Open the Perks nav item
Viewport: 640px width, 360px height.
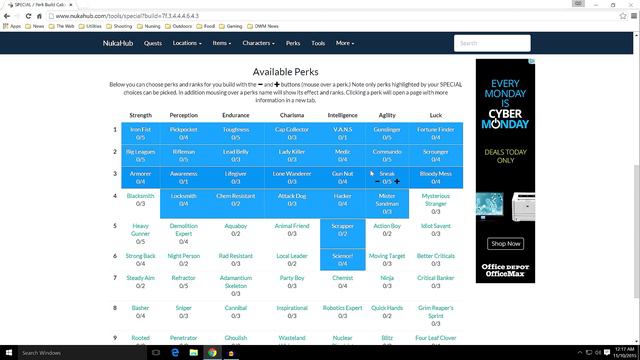pos(293,43)
